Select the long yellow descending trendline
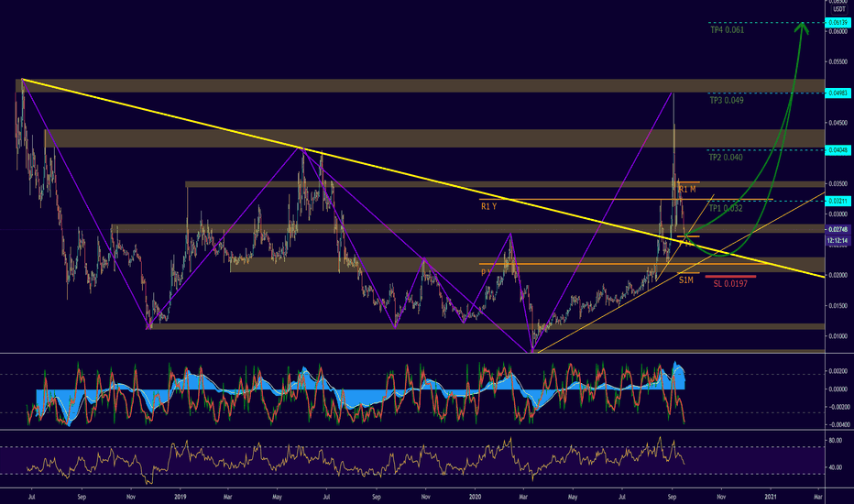 click(x=422, y=178)
